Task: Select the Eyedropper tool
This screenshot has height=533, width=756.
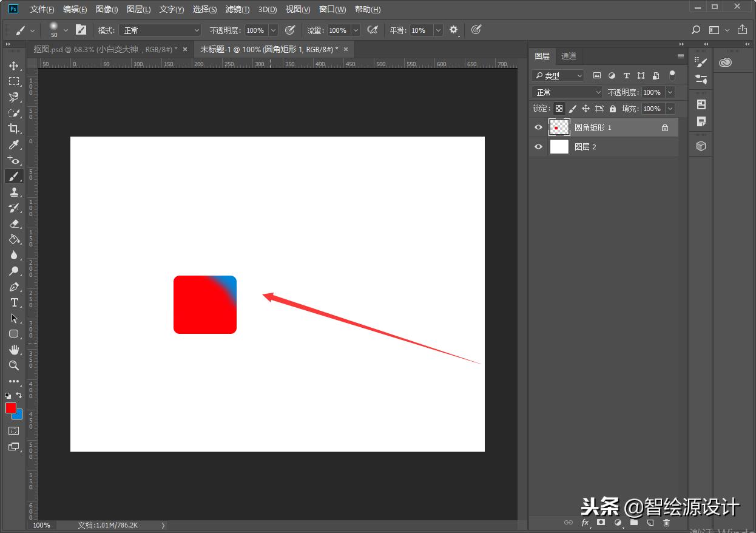Action: (13, 144)
